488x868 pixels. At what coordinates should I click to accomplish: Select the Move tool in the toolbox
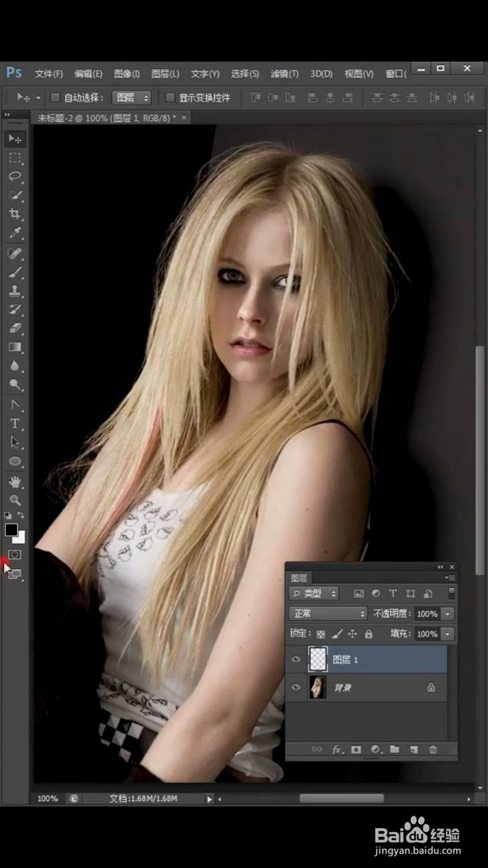pyautogui.click(x=15, y=139)
